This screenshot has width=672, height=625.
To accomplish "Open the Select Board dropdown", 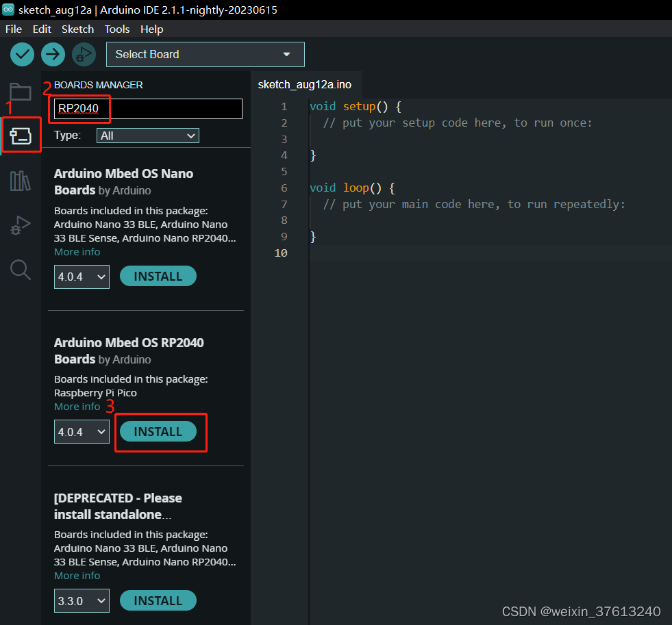I will coord(205,54).
